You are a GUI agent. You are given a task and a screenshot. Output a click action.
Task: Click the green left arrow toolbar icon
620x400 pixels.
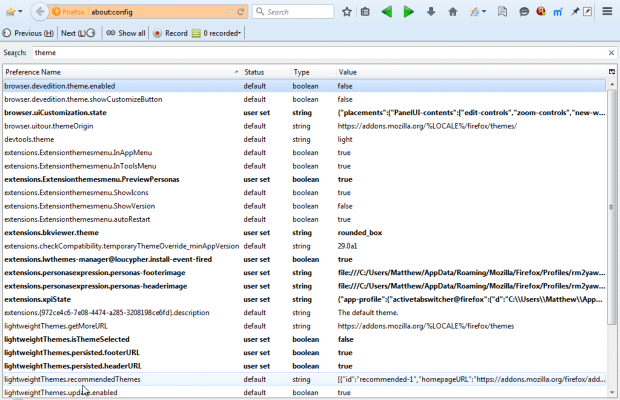click(x=387, y=12)
